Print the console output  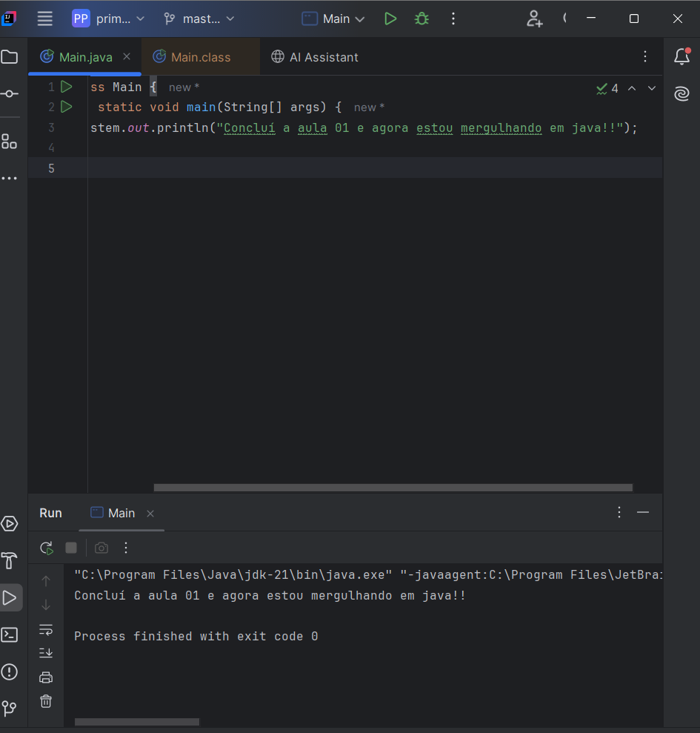(x=46, y=677)
